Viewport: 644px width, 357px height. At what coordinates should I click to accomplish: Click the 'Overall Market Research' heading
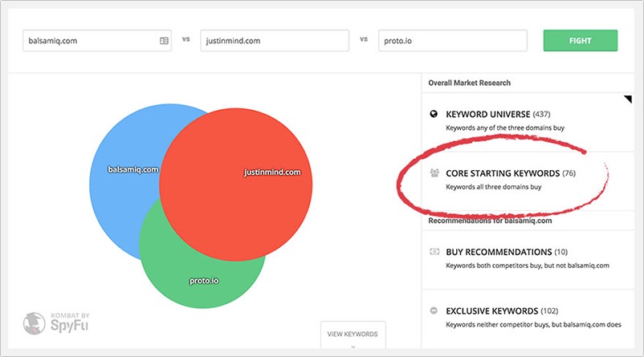(470, 83)
